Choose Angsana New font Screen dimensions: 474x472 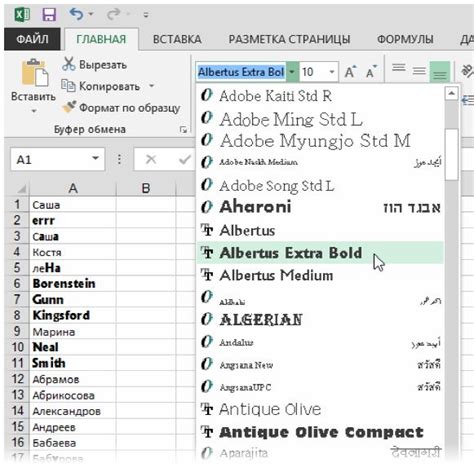pyautogui.click(x=320, y=365)
